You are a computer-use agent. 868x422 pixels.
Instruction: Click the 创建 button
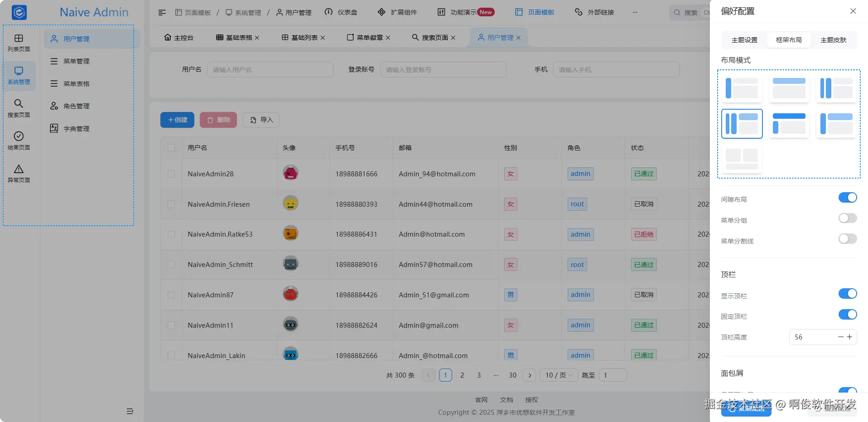pos(177,120)
